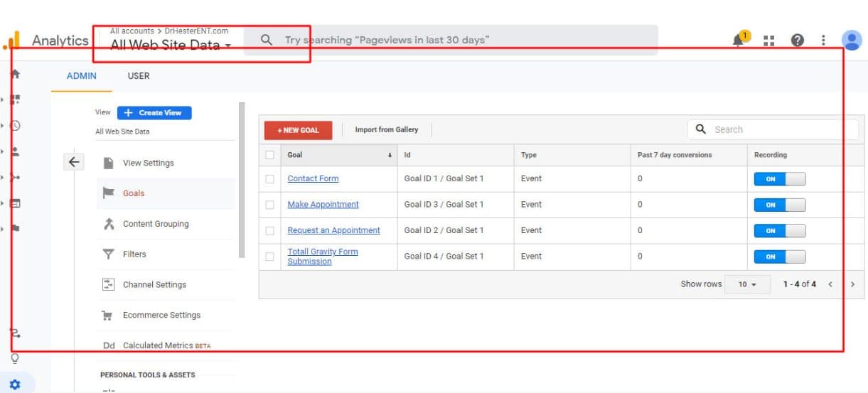Click the Channel Settings icon
The width and height of the screenshot is (868, 393).
coord(109,284)
